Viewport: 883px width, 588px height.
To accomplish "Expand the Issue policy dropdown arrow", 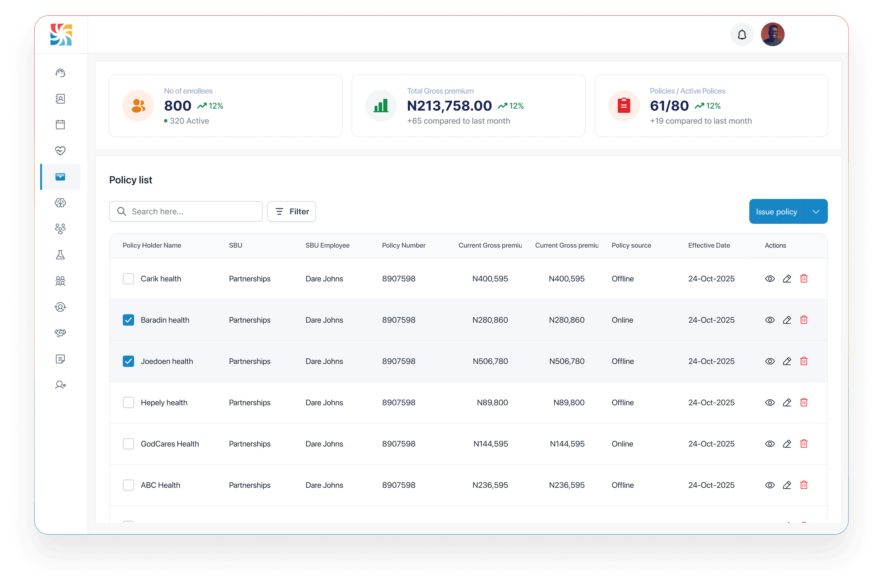I will click(815, 212).
